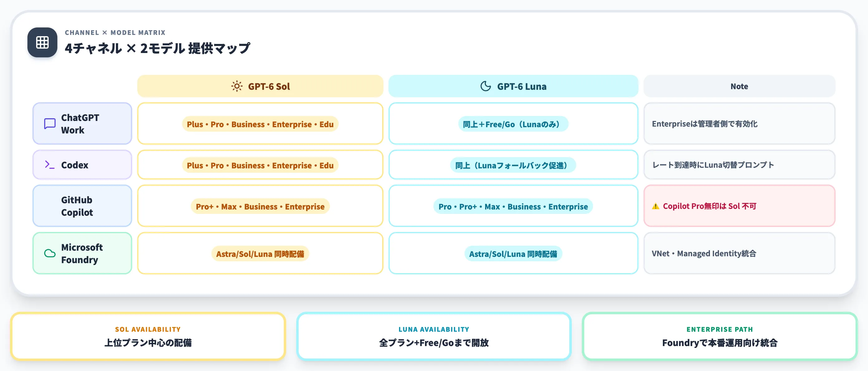Click the 全プラン+Free/Goまで開放 text
The height and width of the screenshot is (371, 868).
[434, 343]
